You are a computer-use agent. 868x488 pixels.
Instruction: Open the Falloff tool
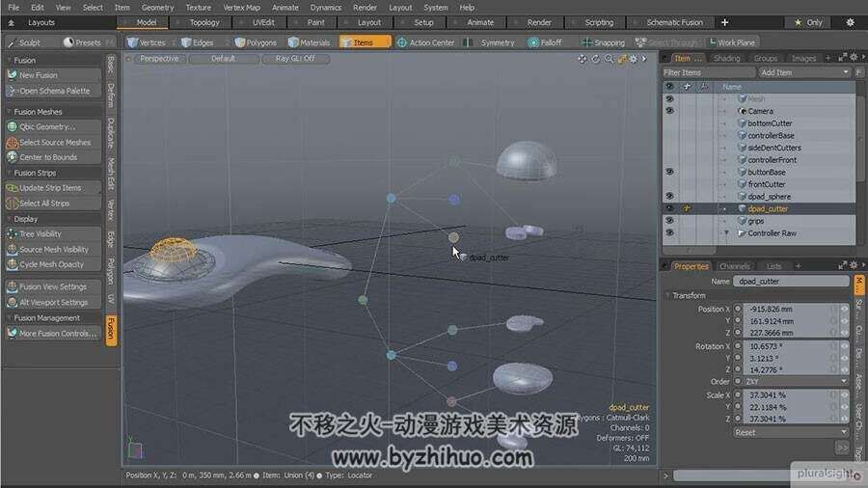[545, 42]
